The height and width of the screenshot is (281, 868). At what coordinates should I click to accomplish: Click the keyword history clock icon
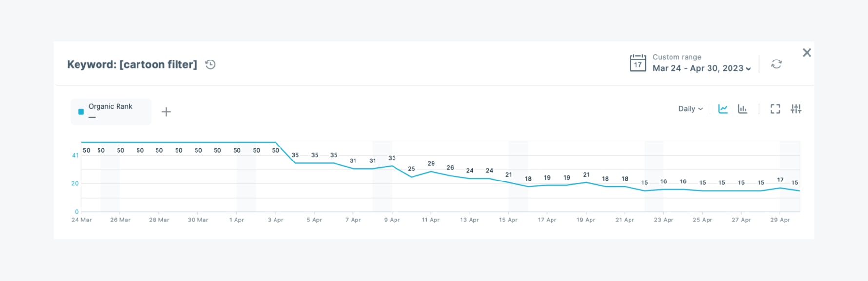pyautogui.click(x=210, y=64)
